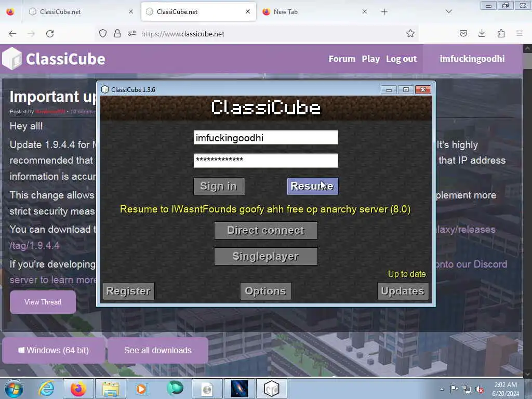The height and width of the screenshot is (399, 532).
Task: Click the username field in the launcher
Action: 265,137
